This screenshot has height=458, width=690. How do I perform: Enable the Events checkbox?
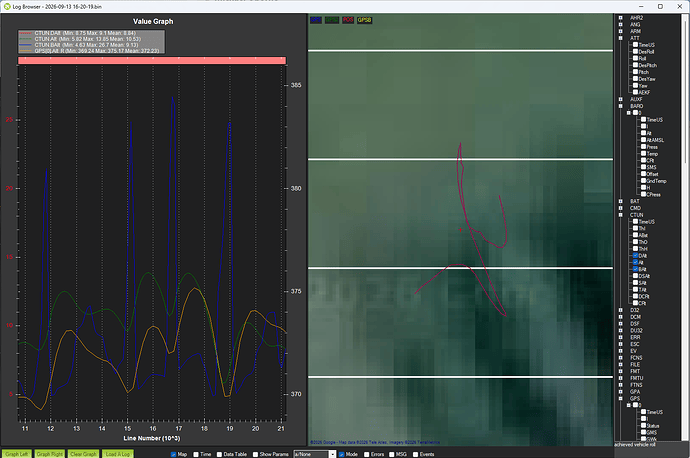pyautogui.click(x=415, y=454)
